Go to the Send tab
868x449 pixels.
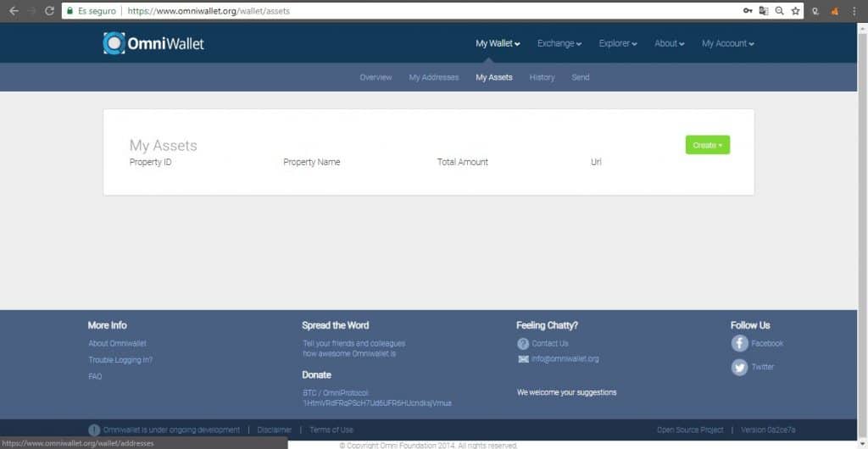tap(581, 77)
